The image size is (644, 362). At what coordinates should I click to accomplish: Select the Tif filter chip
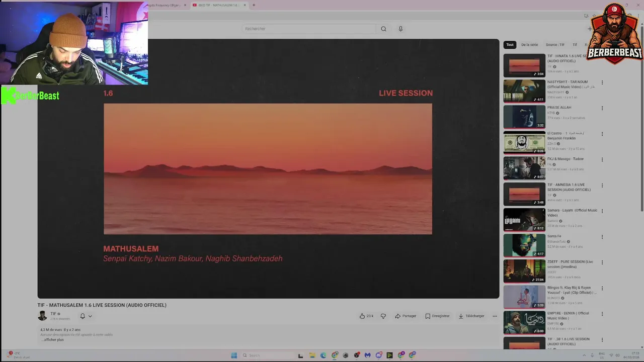coord(575,45)
